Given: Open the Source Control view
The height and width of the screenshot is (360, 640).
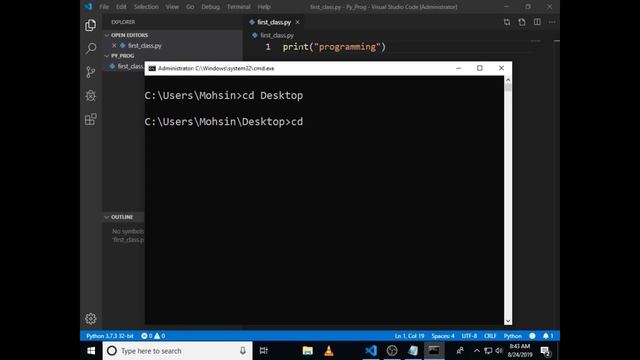Looking at the screenshot, I should (91, 72).
